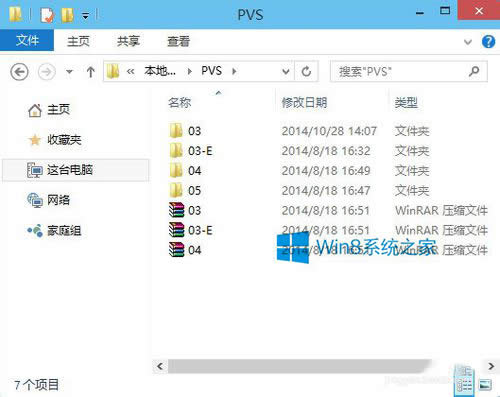Image resolution: width=500 pixels, height=397 pixels.
Task: Select the folder name 05
Action: [195, 191]
